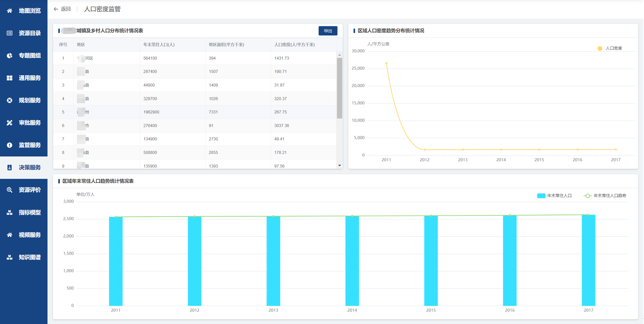Screen dimensions: 644x324
Task: Click the 2013 bar in population chart
Action: tap(273, 261)
